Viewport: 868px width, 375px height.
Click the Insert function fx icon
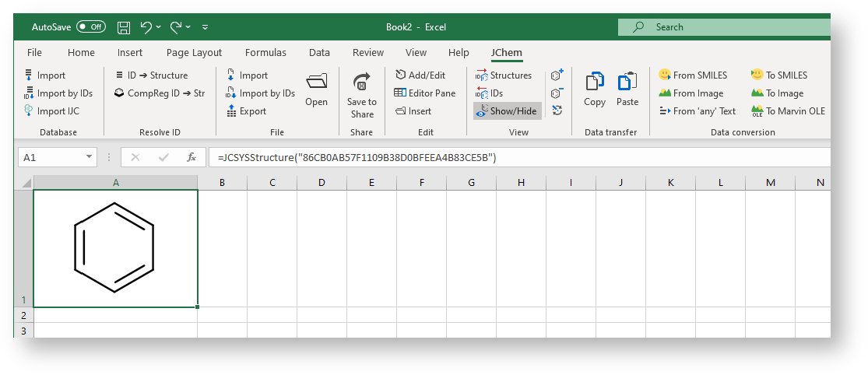pos(191,158)
